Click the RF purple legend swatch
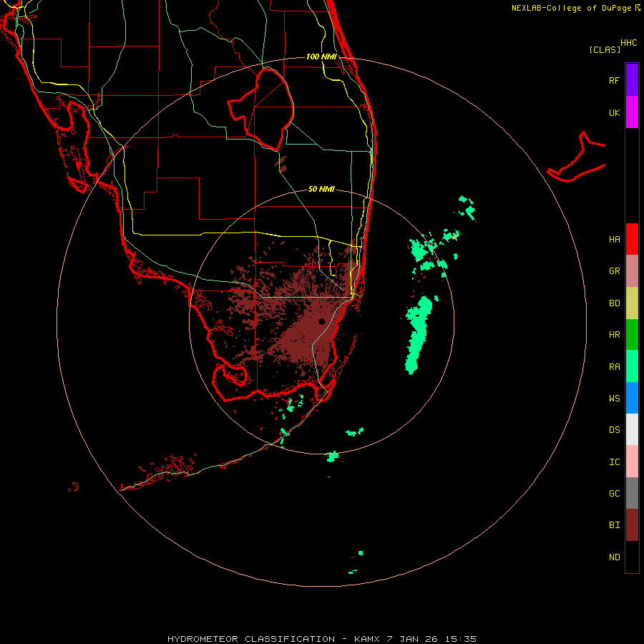Screen dimensions: 644x644 pyautogui.click(x=632, y=80)
